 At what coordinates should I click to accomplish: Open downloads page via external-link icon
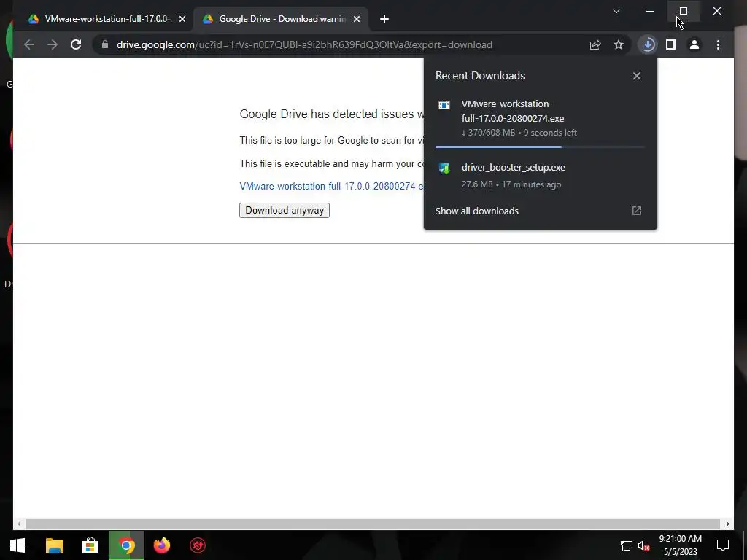coord(636,211)
